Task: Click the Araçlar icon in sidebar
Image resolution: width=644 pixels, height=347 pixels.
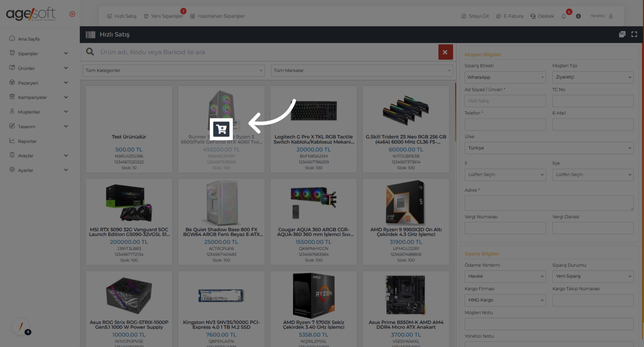Action: (12, 155)
